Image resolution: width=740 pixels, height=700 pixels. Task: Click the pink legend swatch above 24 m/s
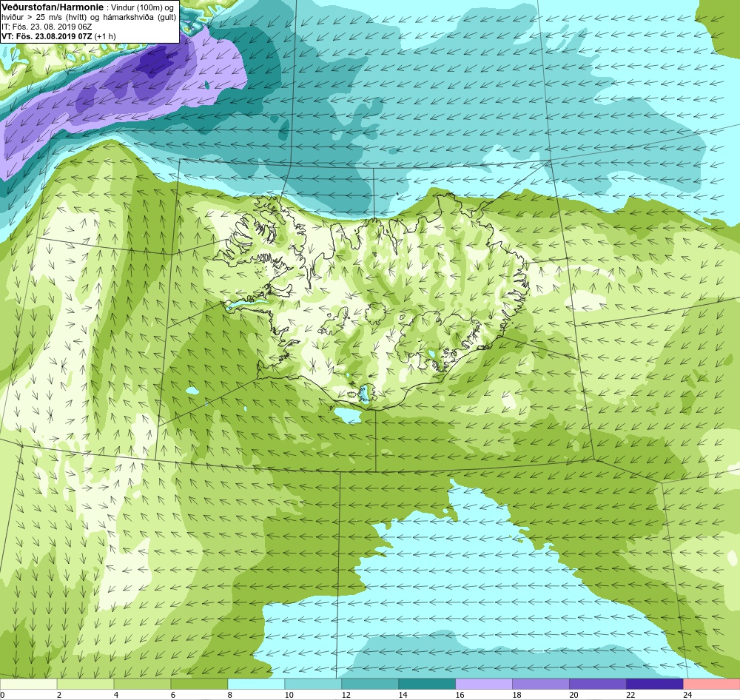(712, 684)
